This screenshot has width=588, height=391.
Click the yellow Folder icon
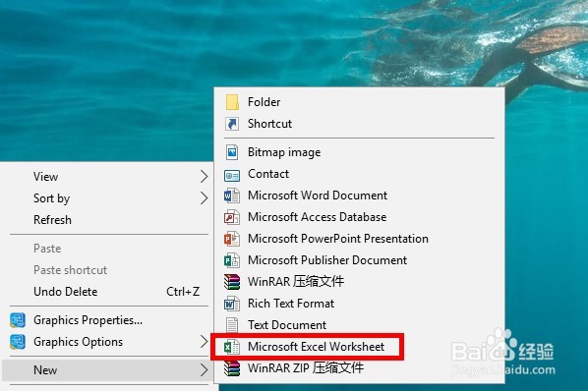click(x=232, y=102)
